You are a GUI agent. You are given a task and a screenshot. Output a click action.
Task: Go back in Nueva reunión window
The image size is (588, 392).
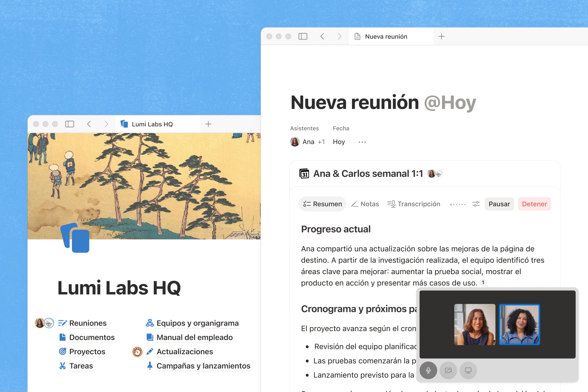tap(322, 37)
